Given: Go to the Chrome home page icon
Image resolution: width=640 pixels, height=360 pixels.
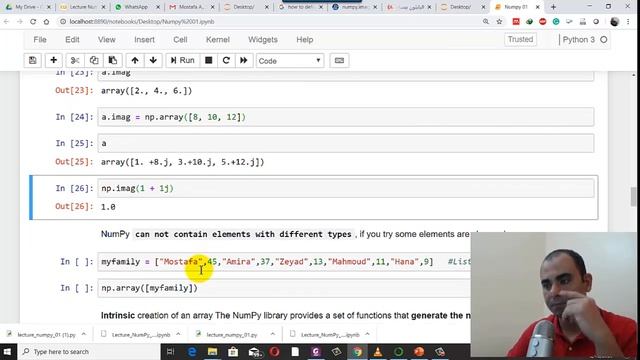Looking at the screenshot, I should [47, 22].
